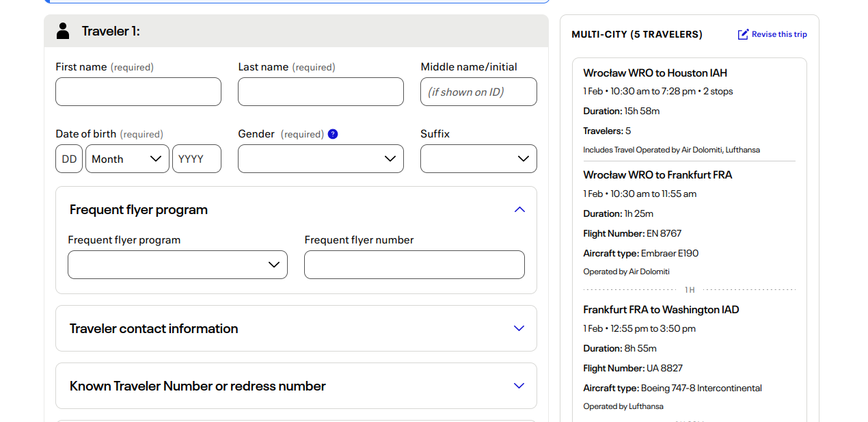Click the Traveler 1 person icon
Screen dimensions: 868x422
click(x=63, y=31)
